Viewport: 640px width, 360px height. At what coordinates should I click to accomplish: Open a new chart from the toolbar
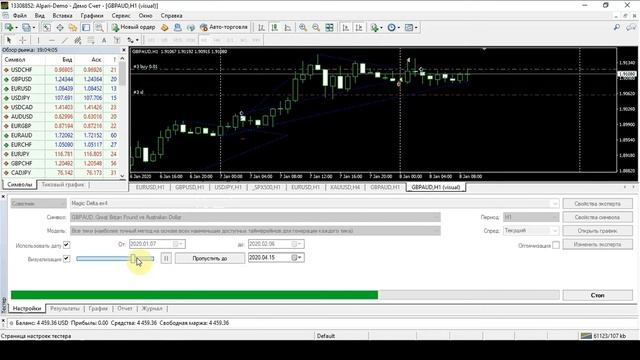[x=10, y=27]
